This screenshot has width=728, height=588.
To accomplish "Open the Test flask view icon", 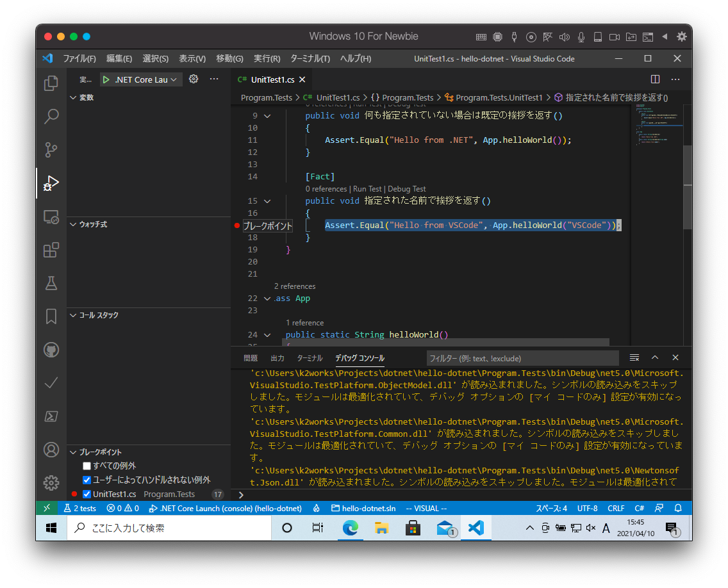I will pyautogui.click(x=51, y=283).
